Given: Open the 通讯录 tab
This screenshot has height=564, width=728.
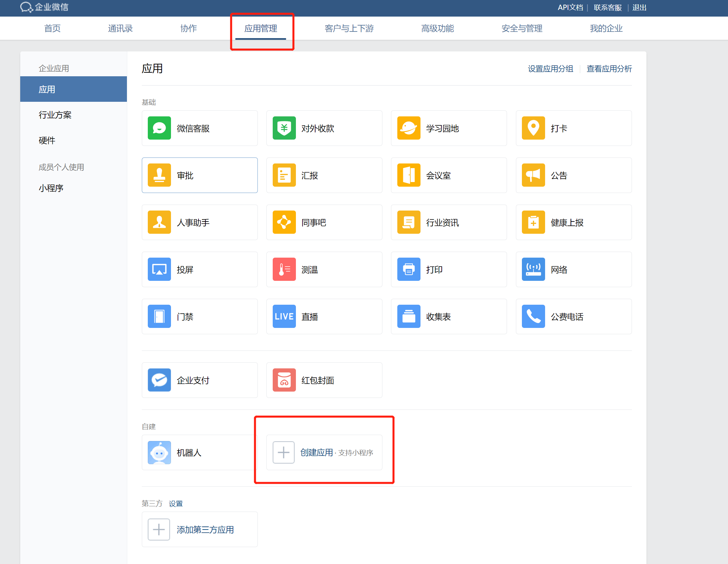Looking at the screenshot, I should pos(120,29).
